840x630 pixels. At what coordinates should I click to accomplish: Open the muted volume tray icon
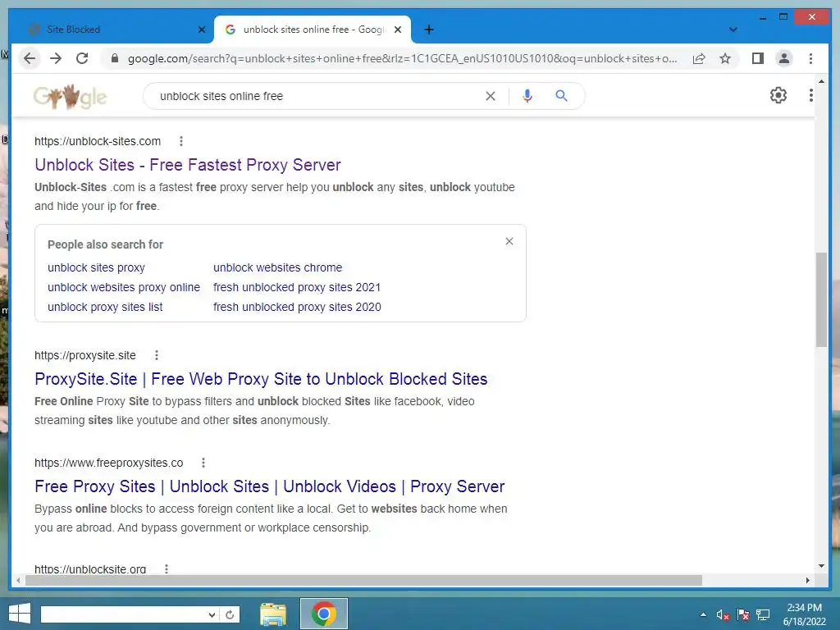point(723,614)
